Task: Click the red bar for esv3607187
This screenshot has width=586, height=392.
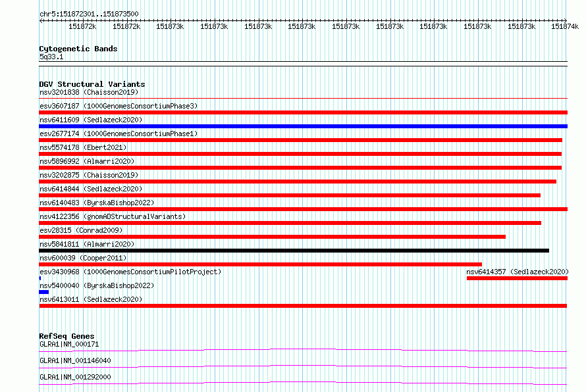Action: pos(303,112)
